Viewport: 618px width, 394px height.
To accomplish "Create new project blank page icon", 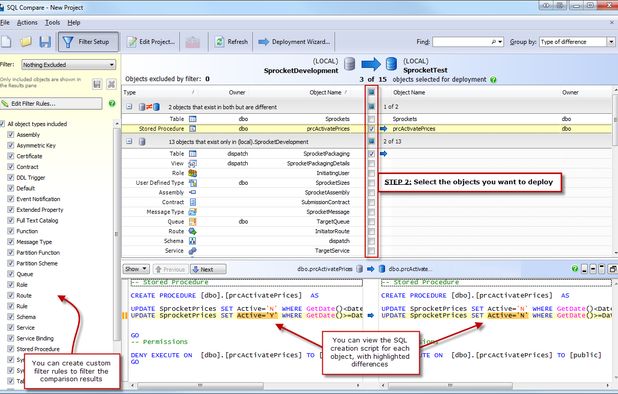I will (x=6, y=41).
